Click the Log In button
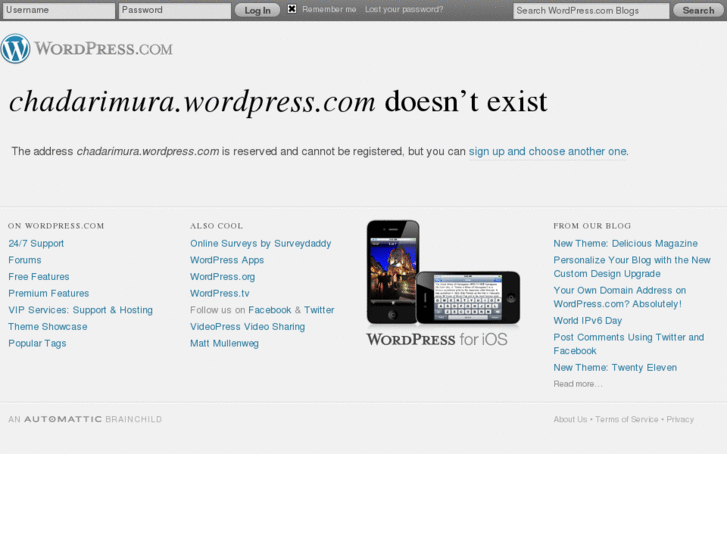This screenshot has height=545, width=727. [x=257, y=10]
